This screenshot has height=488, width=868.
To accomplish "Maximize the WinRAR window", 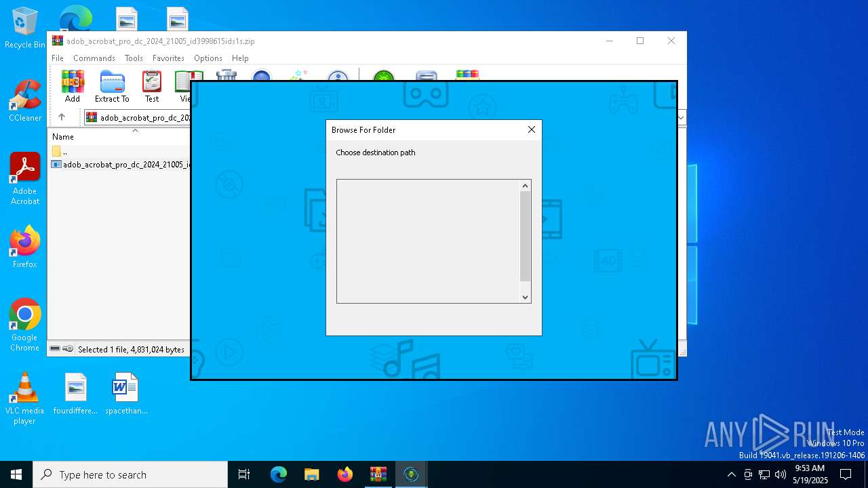I will coord(639,41).
